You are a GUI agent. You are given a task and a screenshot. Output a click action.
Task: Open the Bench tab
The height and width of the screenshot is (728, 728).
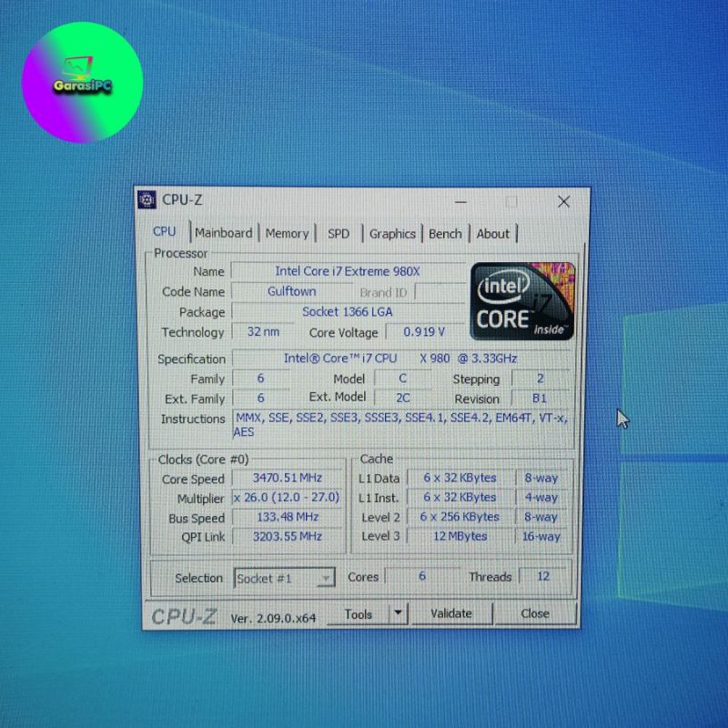coord(445,234)
